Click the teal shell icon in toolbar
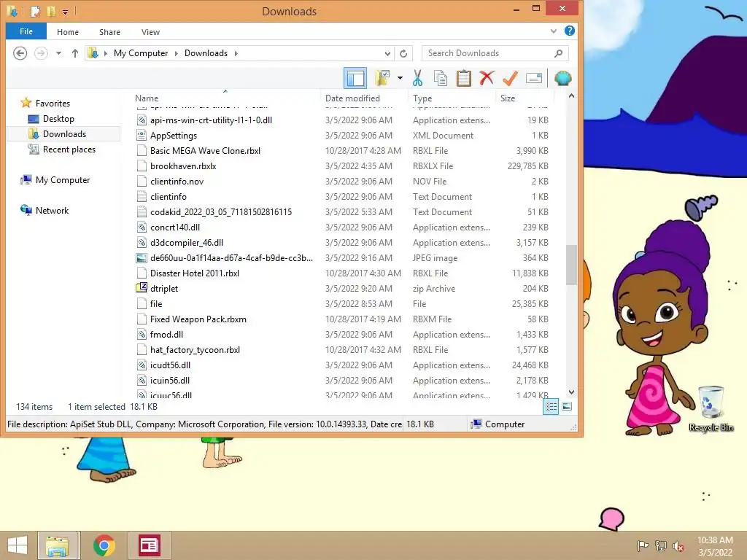The image size is (747, 560). pyautogui.click(x=562, y=78)
